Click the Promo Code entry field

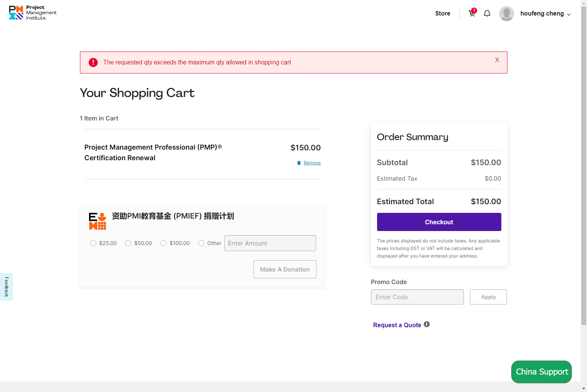coord(417,297)
